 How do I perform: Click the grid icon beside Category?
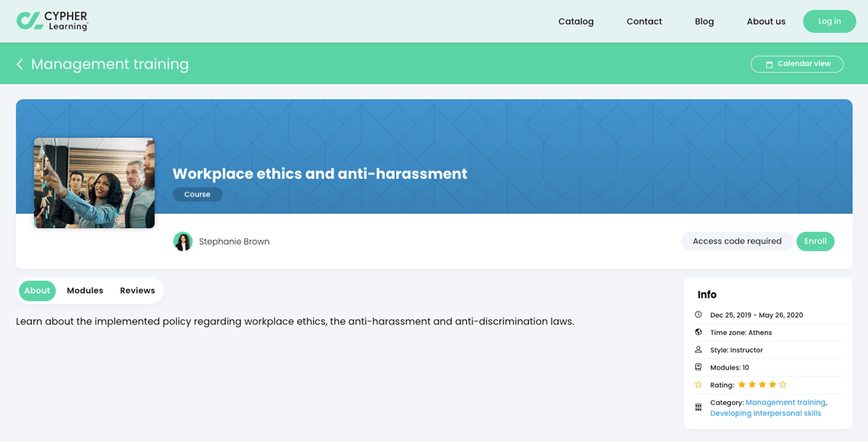pyautogui.click(x=698, y=407)
